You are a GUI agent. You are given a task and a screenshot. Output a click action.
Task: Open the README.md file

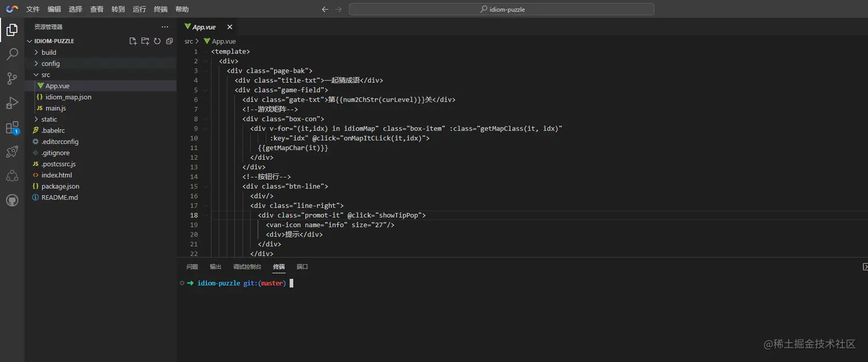(100, 197)
